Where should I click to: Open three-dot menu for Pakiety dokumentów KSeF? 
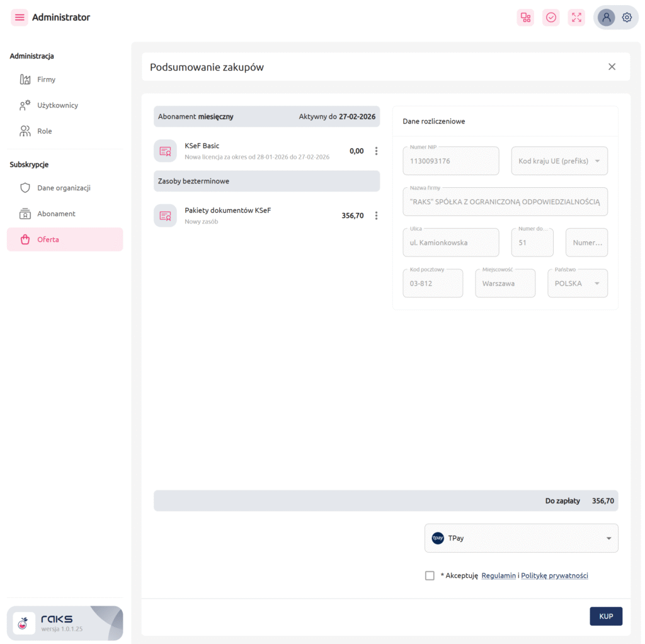(x=377, y=216)
